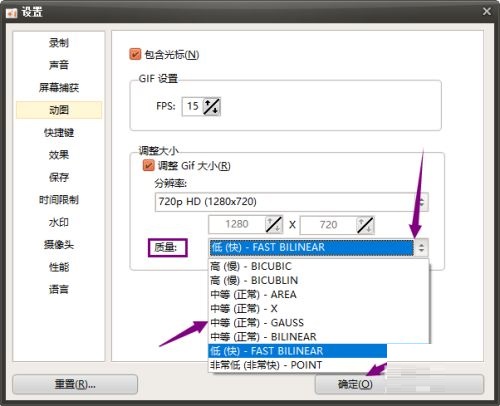Click the 质量 dropdown arrow button

point(421,248)
